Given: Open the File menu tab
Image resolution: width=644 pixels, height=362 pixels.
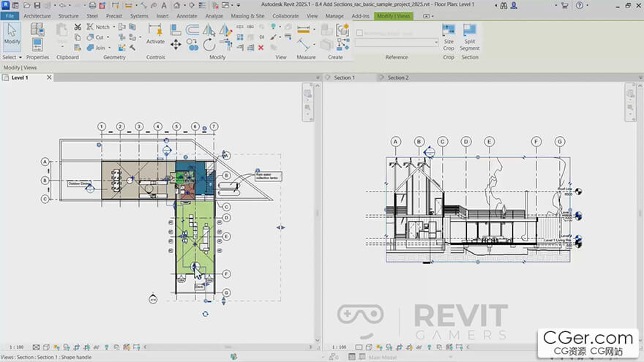Looking at the screenshot, I should pos(10,15).
